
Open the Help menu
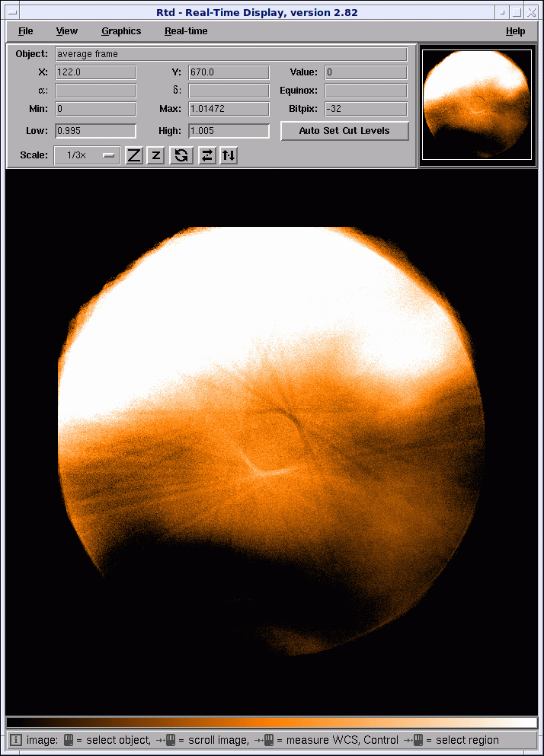(515, 31)
